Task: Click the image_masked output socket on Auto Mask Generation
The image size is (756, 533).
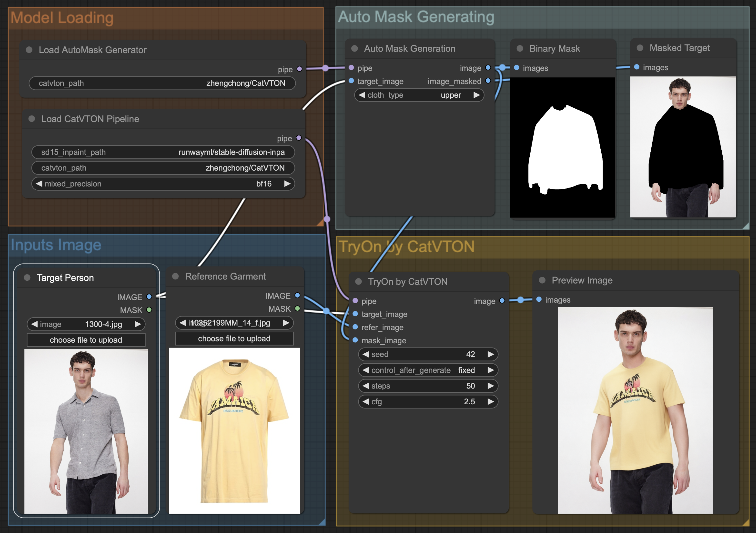Action: point(488,81)
